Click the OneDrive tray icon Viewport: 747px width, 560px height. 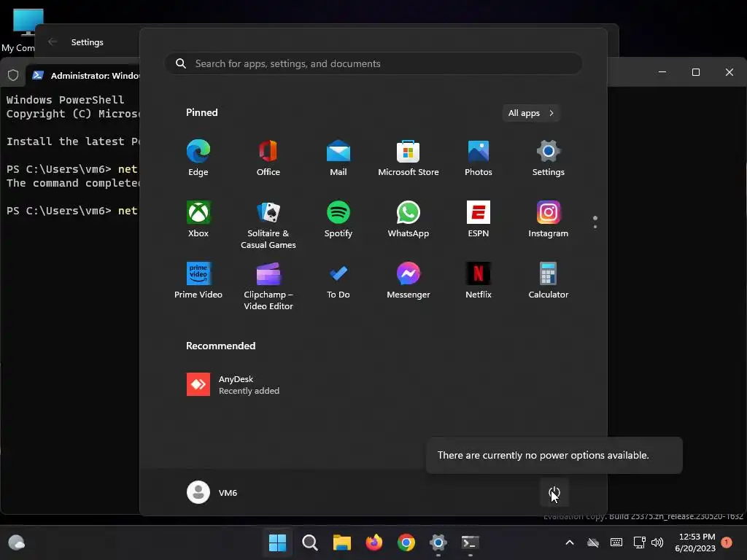592,542
